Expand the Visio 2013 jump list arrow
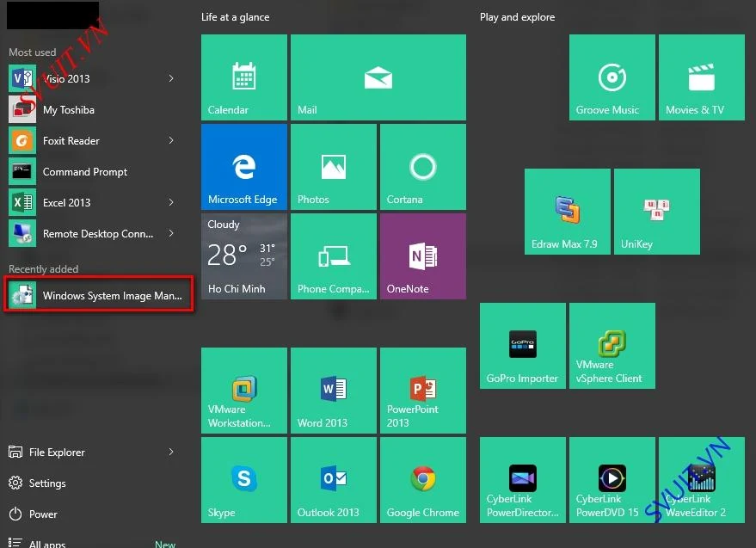This screenshot has height=548, width=756. click(x=171, y=78)
